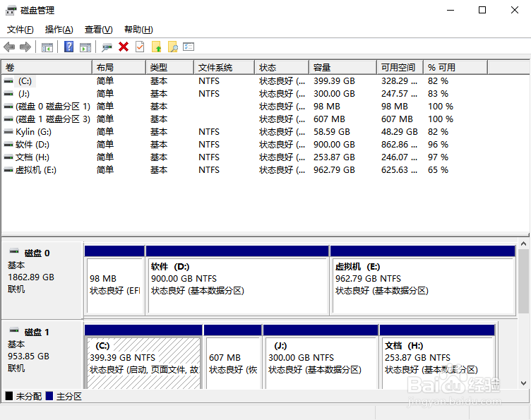The width and height of the screenshot is (531, 420).
Task: Select the 文档 (H:) 253.87 GB partition block
Action: (437, 357)
